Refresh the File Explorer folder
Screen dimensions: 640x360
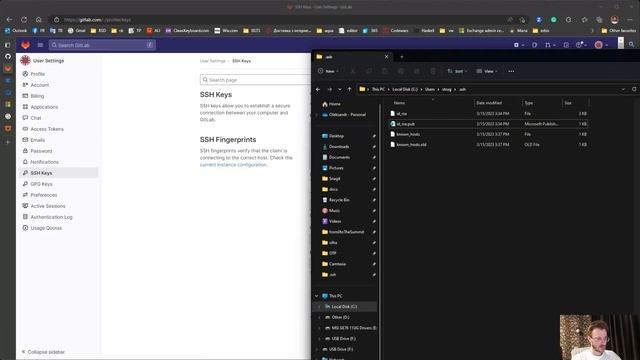click(x=634, y=89)
